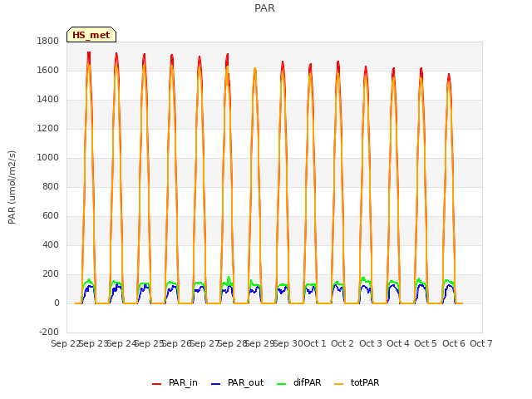This screenshot has height=399, width=532.
Task: Click the 600 y-axis tick label
Action: (x=51, y=216)
